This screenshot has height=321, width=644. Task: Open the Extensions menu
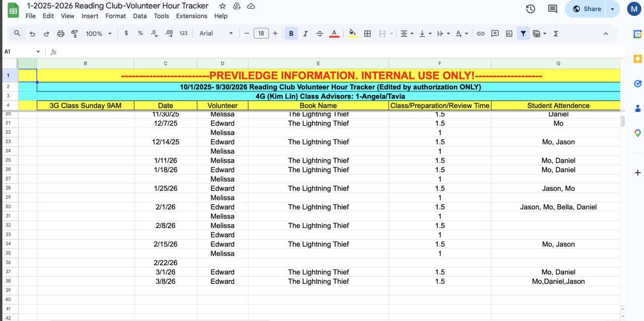[x=192, y=16]
